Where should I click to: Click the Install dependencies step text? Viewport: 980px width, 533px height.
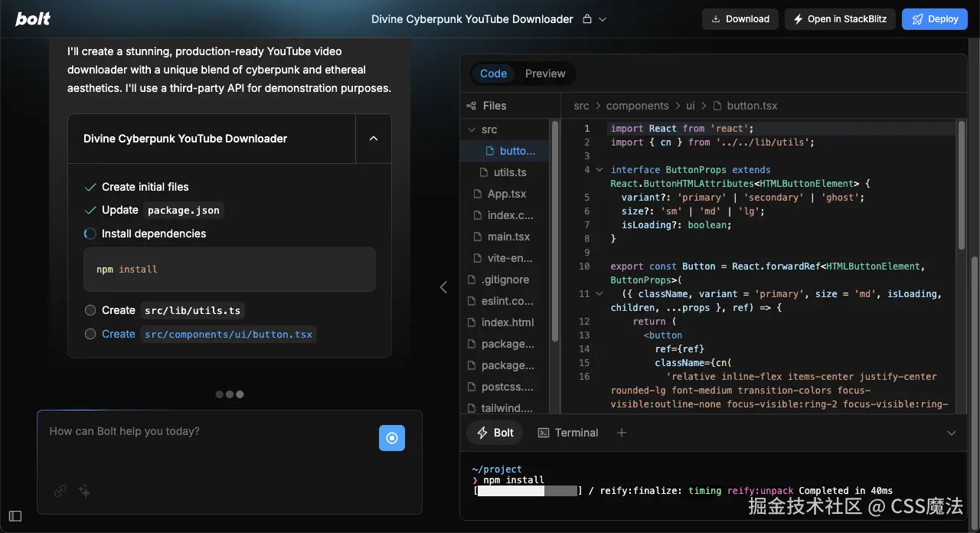(x=154, y=234)
